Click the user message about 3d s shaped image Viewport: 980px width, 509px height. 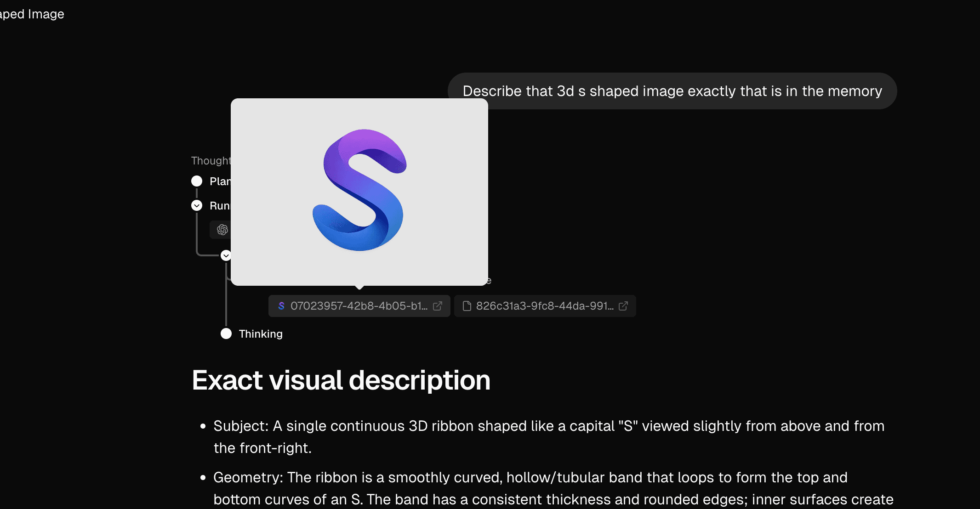(672, 91)
